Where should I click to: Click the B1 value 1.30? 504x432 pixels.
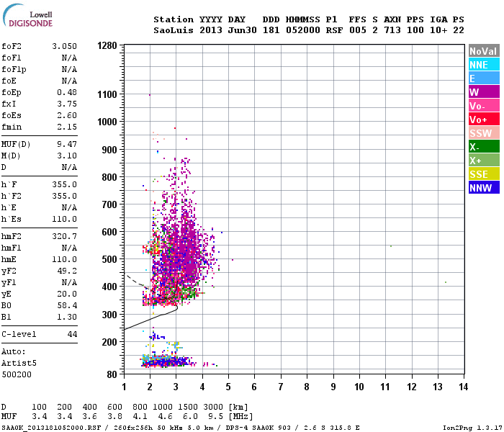tap(67, 317)
